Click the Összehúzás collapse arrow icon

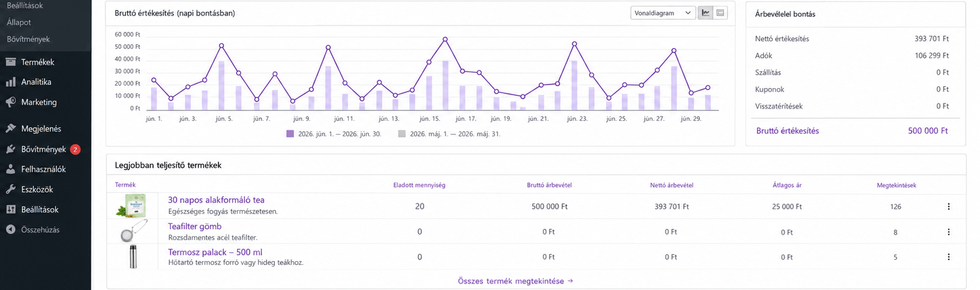pyautogui.click(x=11, y=230)
